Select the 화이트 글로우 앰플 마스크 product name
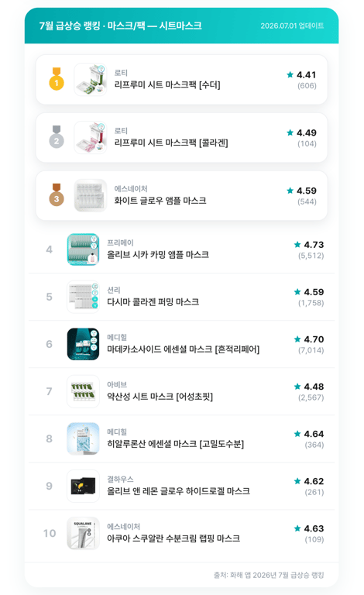Screen dimensions: 364x595 click(160, 201)
